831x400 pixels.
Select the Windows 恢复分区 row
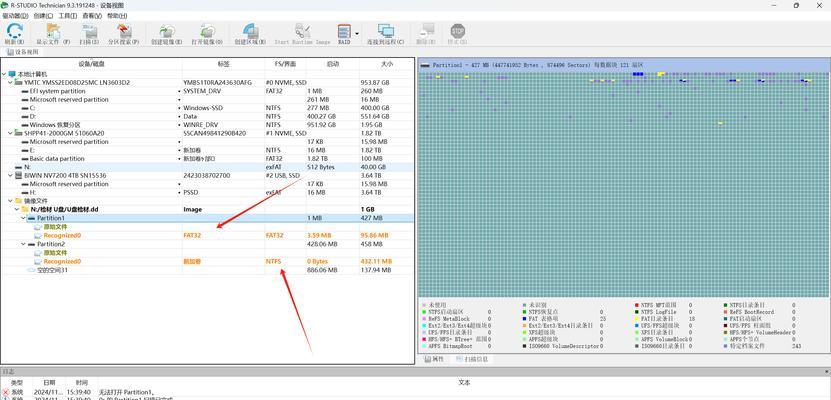click(x=207, y=125)
